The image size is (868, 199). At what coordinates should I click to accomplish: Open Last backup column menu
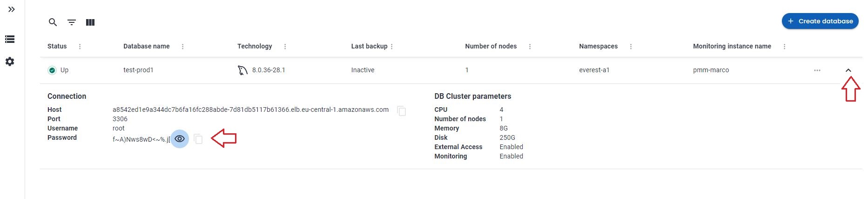[392, 47]
